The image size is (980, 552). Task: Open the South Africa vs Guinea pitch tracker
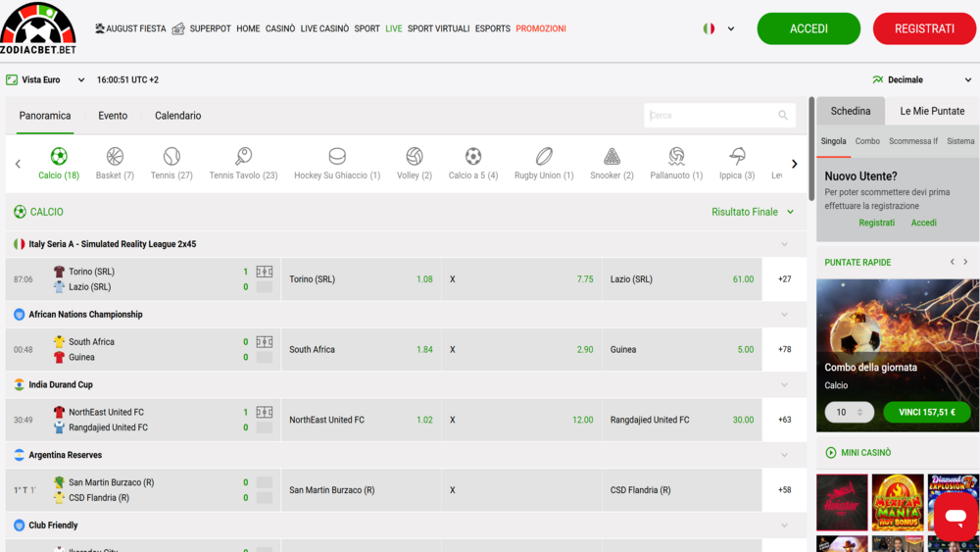coord(265,341)
